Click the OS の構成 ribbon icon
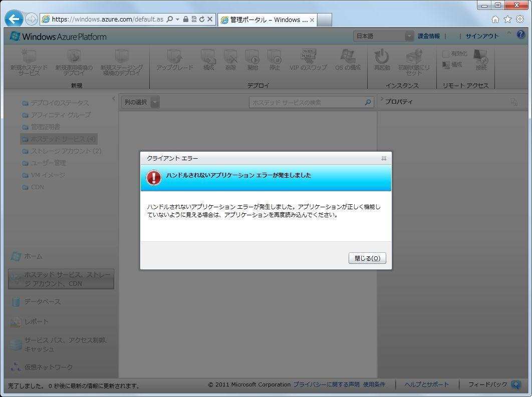This screenshot has width=532, height=397. click(x=348, y=56)
